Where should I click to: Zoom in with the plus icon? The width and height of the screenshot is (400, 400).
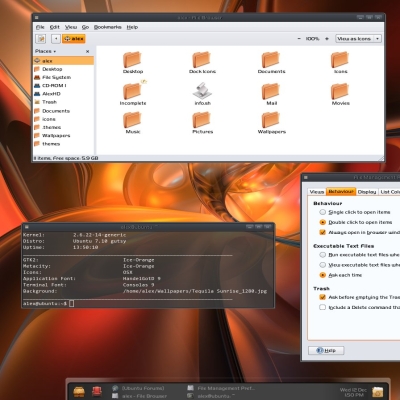[327, 39]
